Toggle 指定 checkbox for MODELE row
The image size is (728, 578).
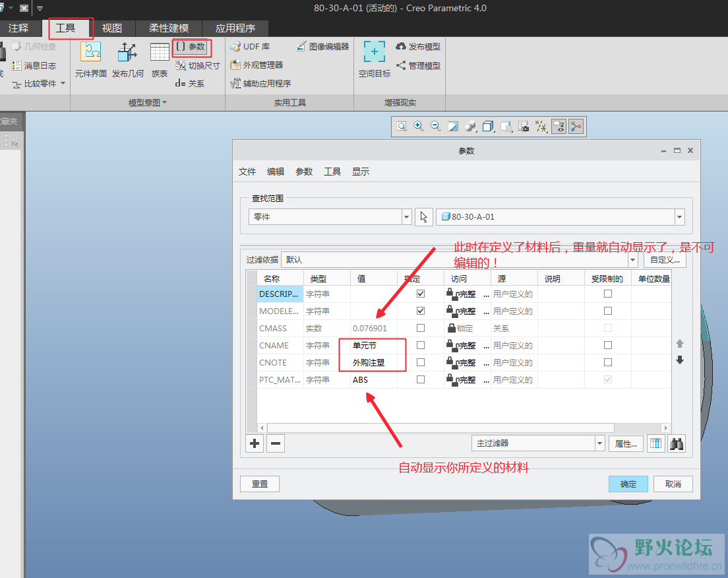pos(421,311)
